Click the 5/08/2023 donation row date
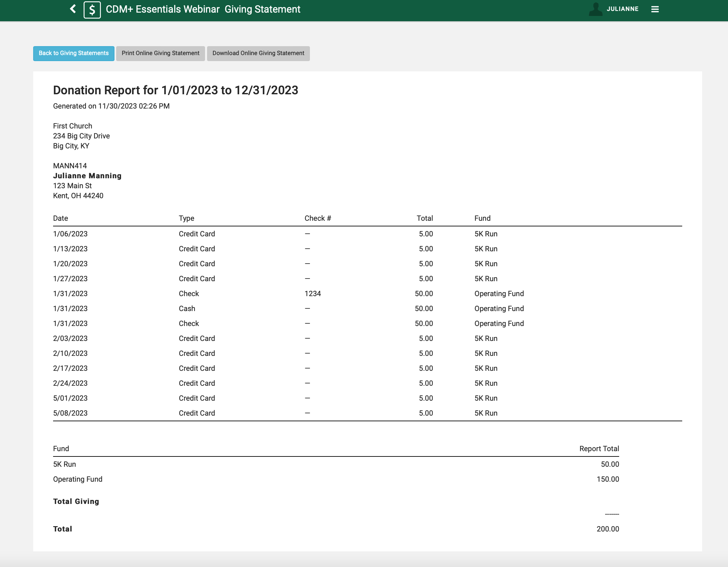 [70, 413]
